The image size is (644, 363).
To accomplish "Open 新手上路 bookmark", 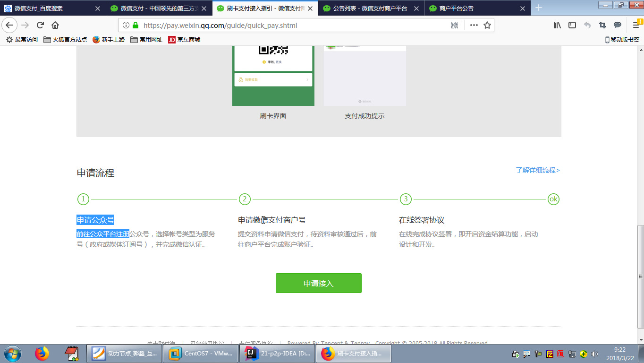I will point(109,40).
